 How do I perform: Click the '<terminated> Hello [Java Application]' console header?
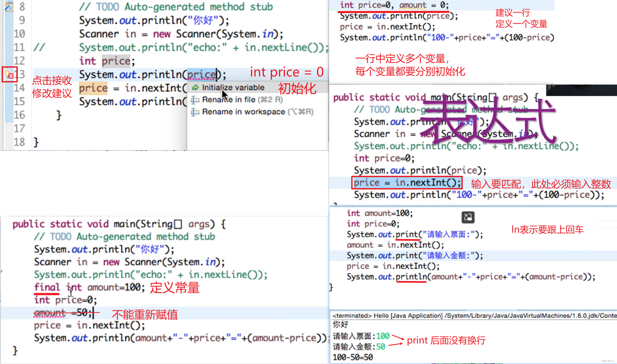(x=475, y=316)
